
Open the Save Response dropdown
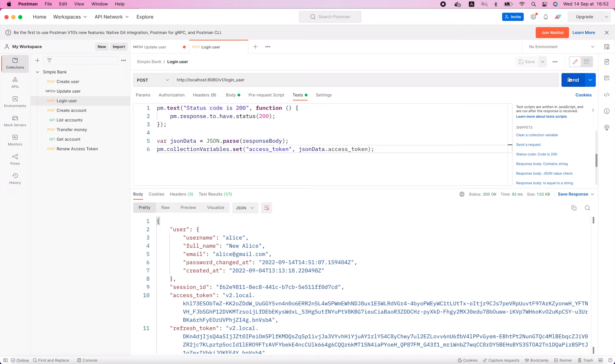[x=576, y=194]
